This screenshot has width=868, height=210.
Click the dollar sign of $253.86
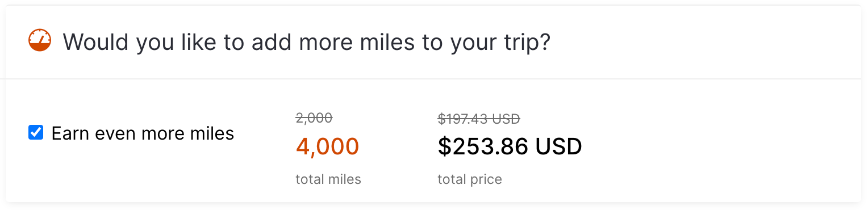coord(444,146)
